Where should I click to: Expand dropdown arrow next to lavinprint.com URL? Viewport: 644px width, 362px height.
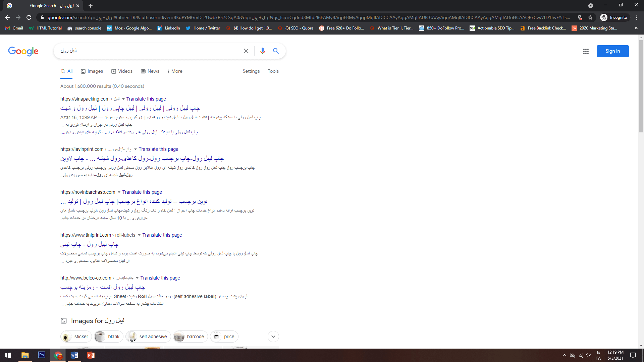136,149
